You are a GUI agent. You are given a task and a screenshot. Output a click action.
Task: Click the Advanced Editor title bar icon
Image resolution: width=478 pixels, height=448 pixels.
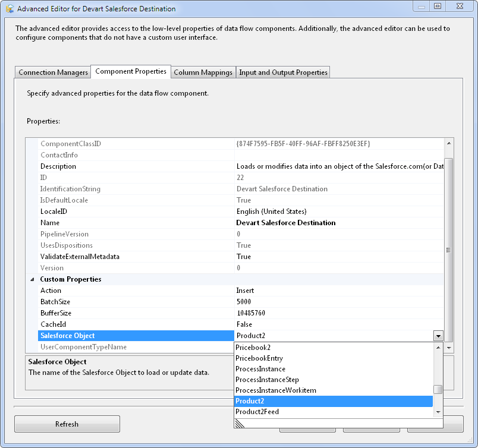[x=10, y=8]
